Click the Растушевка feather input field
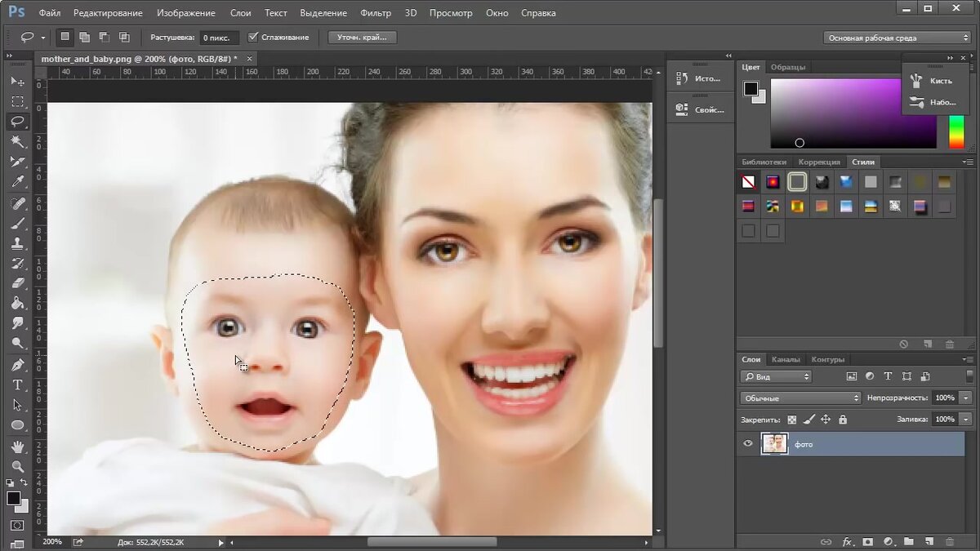Screen dimensions: 980x551 tap(219, 38)
